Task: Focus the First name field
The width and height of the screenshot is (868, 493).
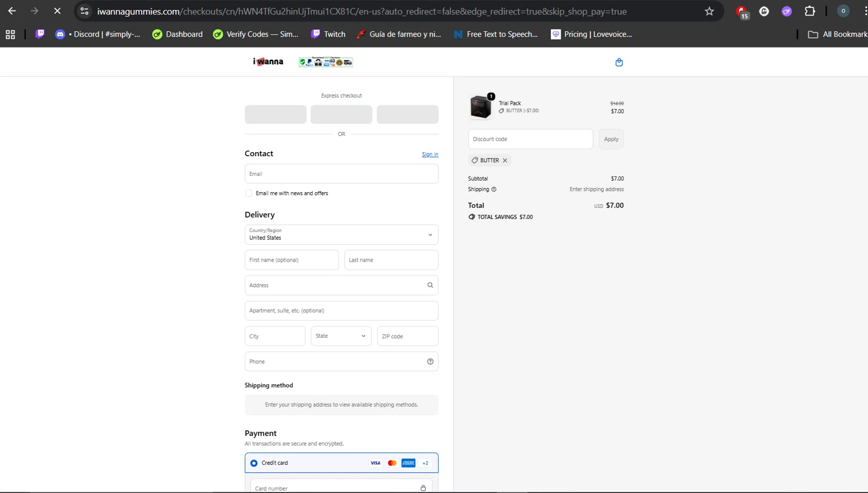Action: [x=292, y=260]
